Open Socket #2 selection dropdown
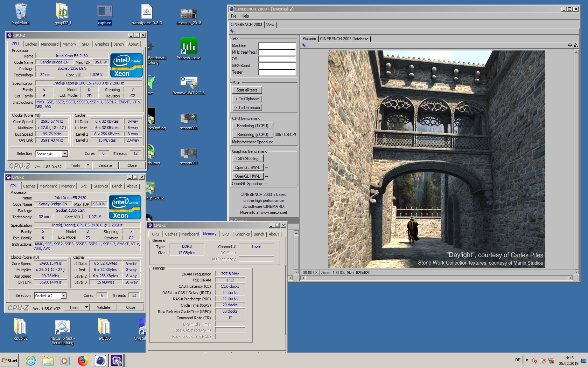Screen dimensions: 588x368 coord(50,295)
